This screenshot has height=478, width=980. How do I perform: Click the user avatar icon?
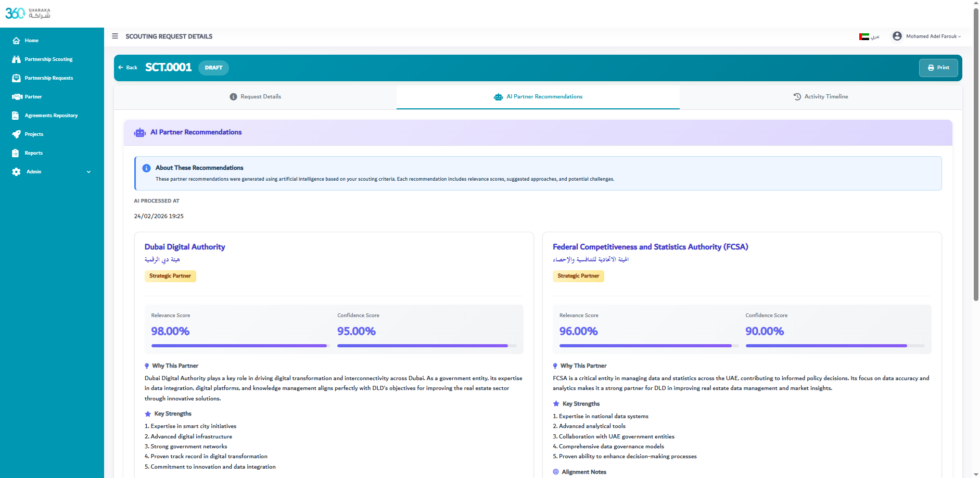coord(897,36)
